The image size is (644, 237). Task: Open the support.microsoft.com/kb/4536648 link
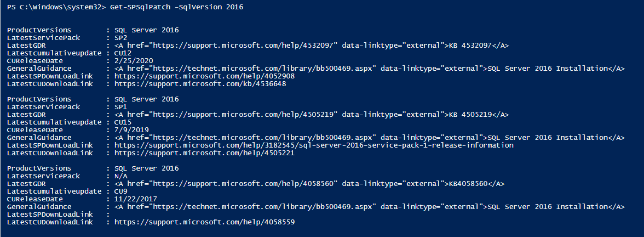[x=200, y=84]
